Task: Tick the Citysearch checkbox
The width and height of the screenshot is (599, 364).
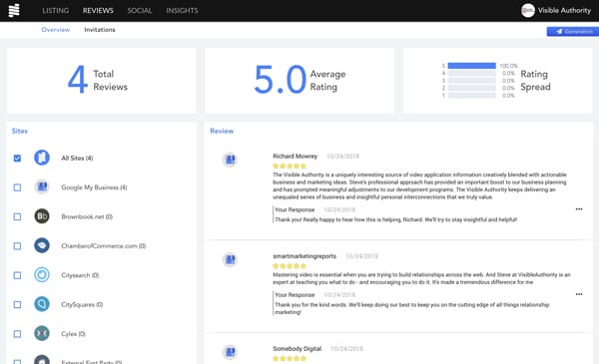Action: tap(17, 275)
